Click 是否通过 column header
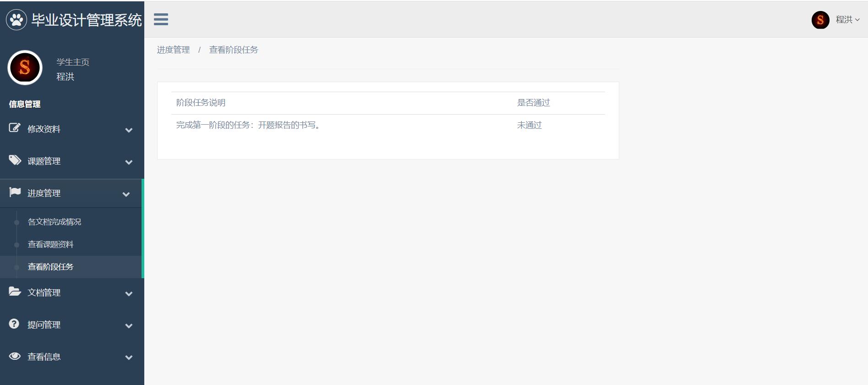 534,103
